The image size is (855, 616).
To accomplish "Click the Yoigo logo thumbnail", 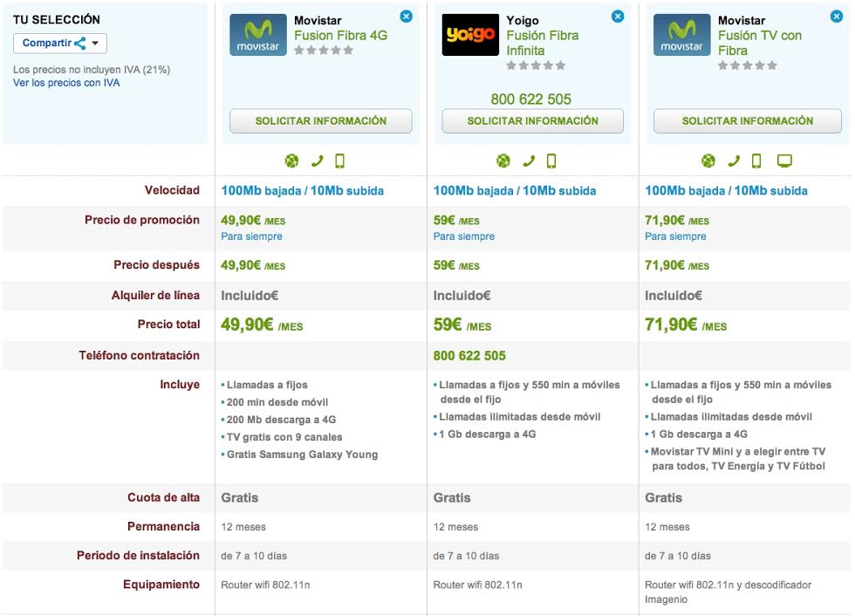I will (x=470, y=35).
